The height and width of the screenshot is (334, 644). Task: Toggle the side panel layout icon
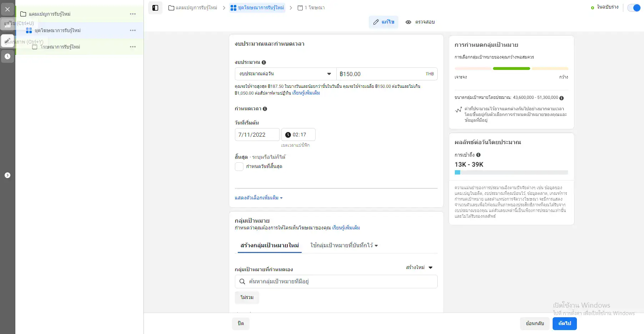click(155, 8)
